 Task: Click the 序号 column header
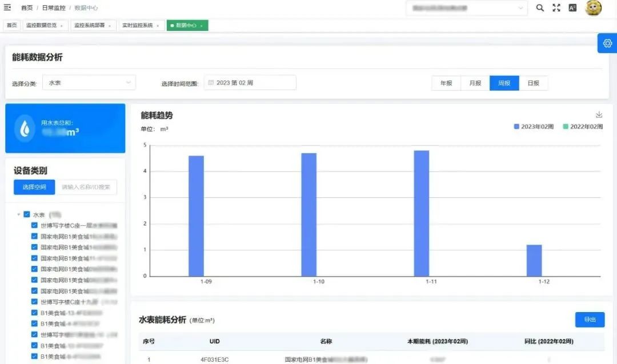149,341
